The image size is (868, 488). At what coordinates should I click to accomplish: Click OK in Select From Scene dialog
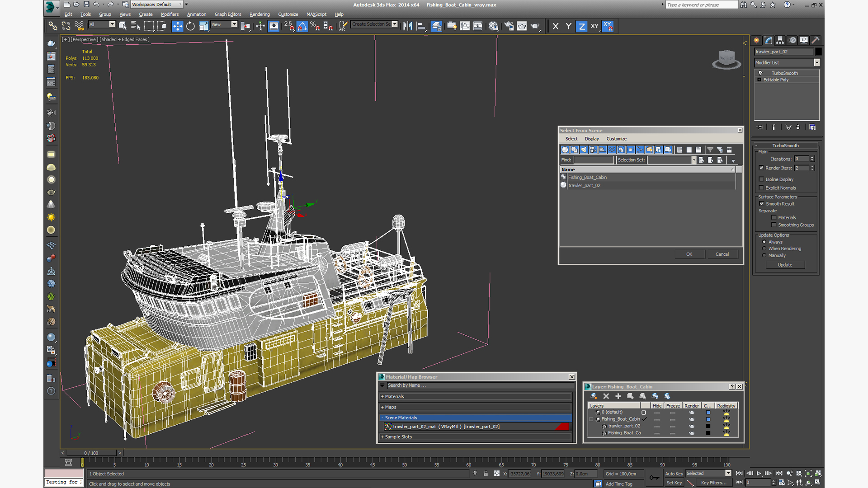coord(689,254)
